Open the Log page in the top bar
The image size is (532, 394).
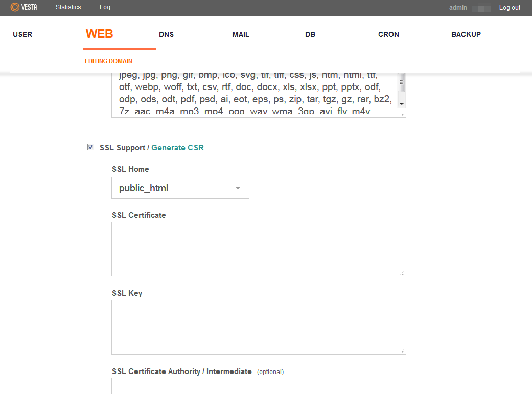(x=105, y=7)
